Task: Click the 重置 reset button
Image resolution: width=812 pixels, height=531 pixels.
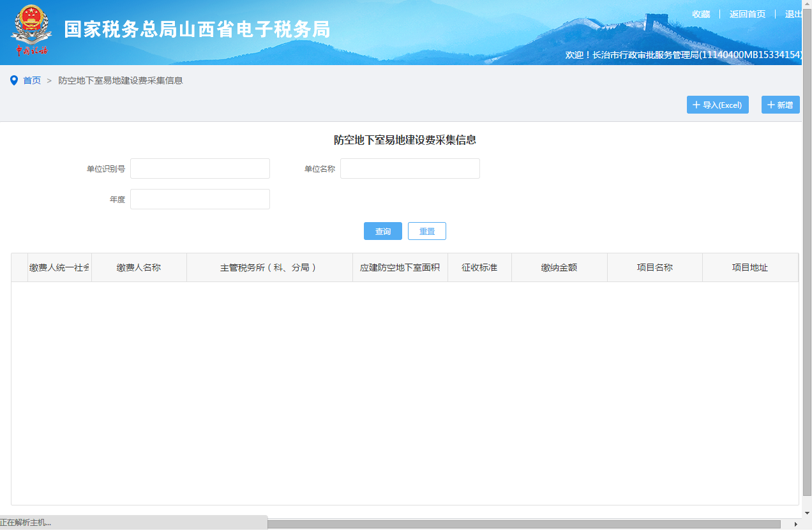Action: [x=427, y=231]
